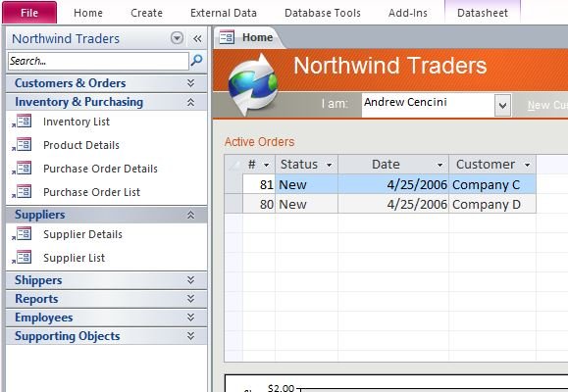Open the Status column filter dropdown
568x392 pixels.
(x=329, y=165)
